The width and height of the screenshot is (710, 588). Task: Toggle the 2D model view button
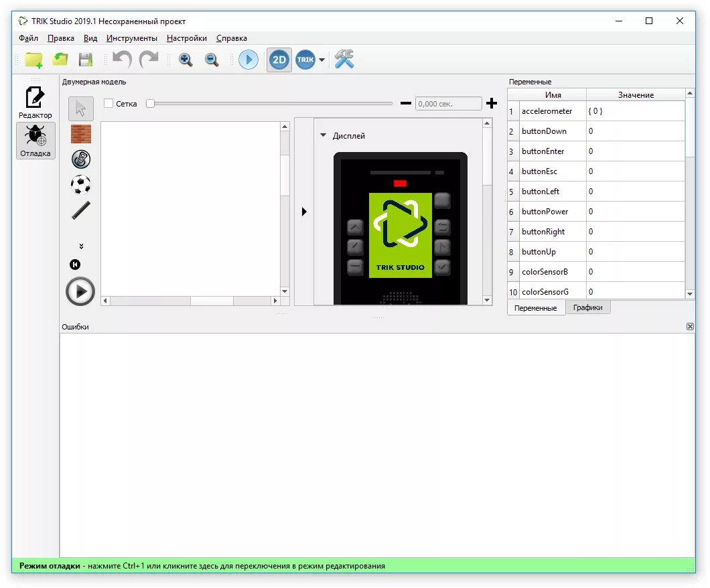pos(279,60)
